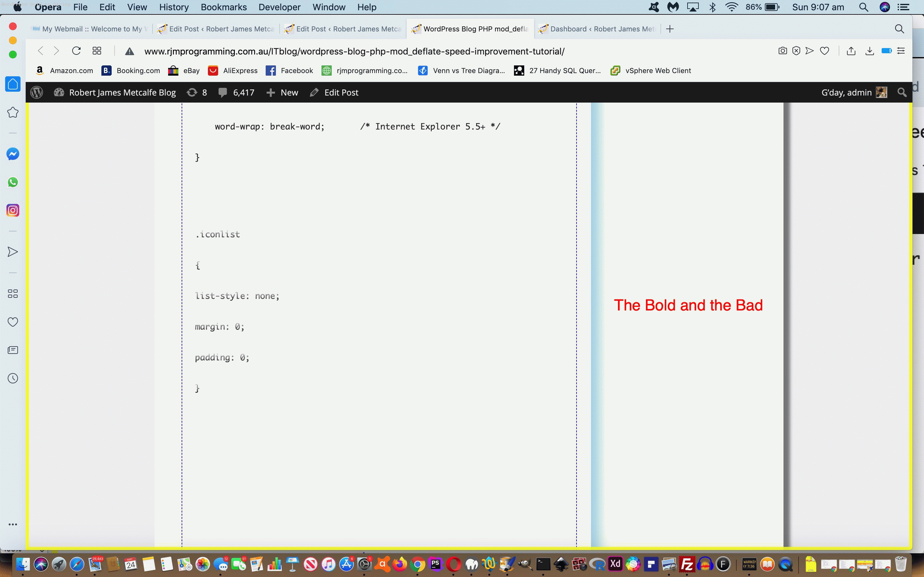The width and height of the screenshot is (924, 577).
Task: Open the Facebook bookmark
Action: (289, 71)
